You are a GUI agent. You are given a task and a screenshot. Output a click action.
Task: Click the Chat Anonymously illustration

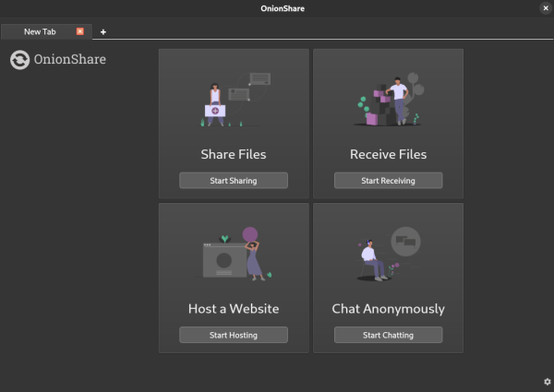[388, 254]
